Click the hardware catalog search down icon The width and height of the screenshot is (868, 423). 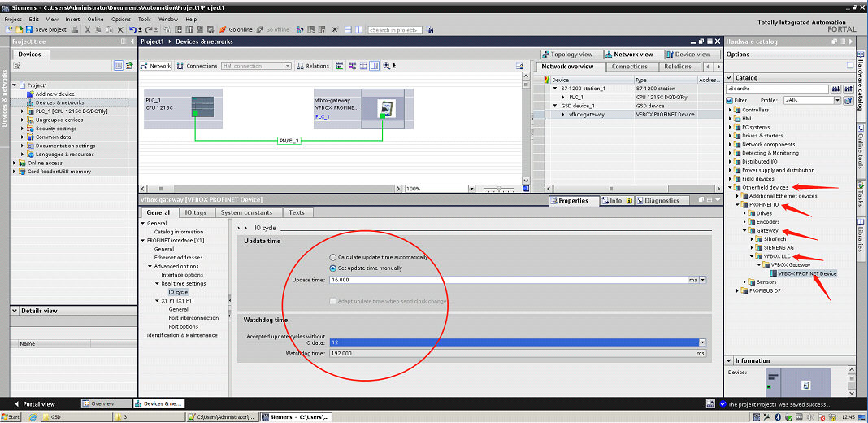(x=835, y=89)
